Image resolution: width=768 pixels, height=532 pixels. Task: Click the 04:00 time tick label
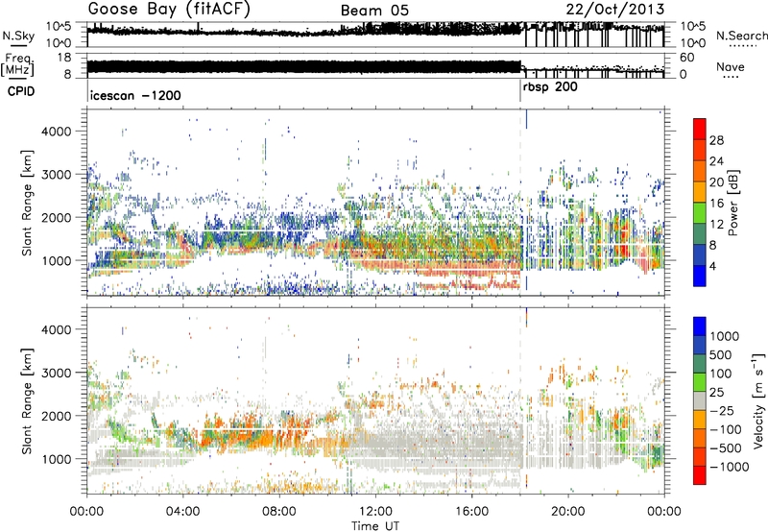(x=183, y=512)
